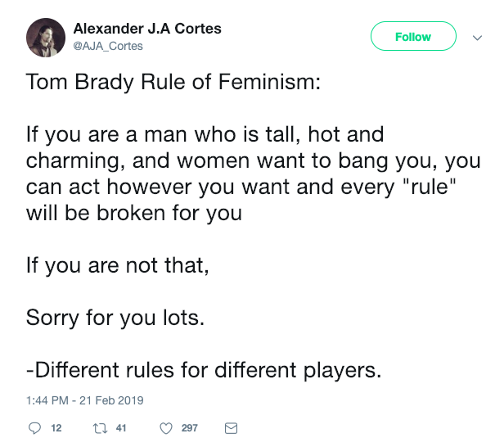Open the display name Alexander J.A Cortes
The width and height of the screenshot is (504, 447).
147,29
